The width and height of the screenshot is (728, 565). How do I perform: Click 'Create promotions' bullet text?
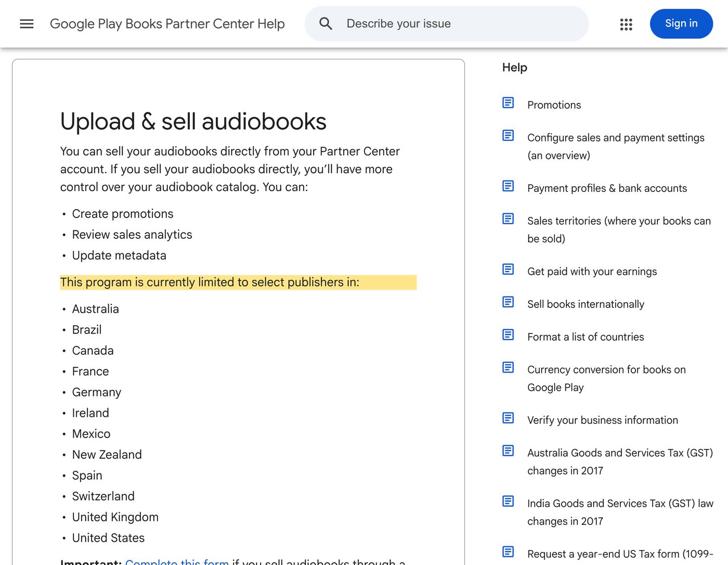[x=123, y=214]
